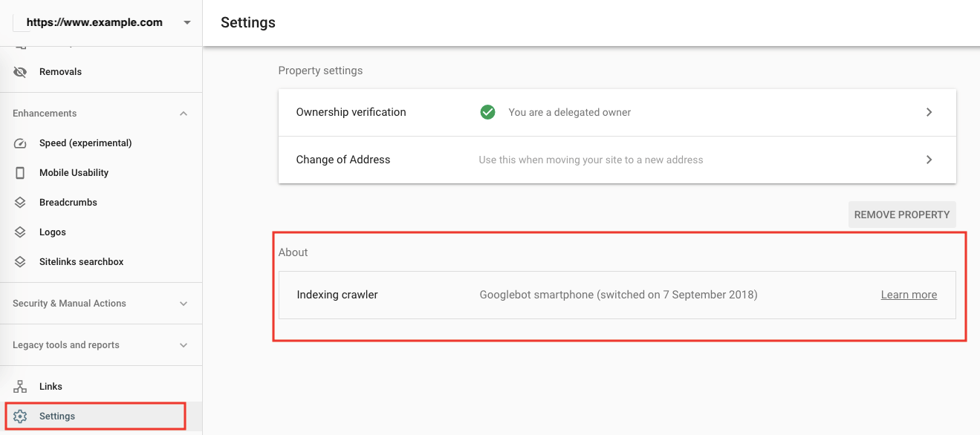The width and height of the screenshot is (980, 435).
Task: Click the 'Use this when moving your site' text
Action: click(x=591, y=160)
